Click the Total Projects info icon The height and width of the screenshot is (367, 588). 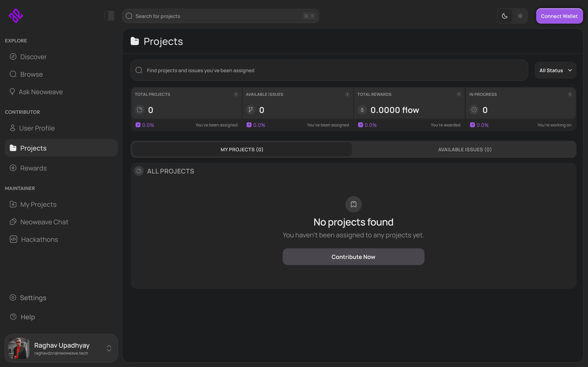[x=236, y=94]
